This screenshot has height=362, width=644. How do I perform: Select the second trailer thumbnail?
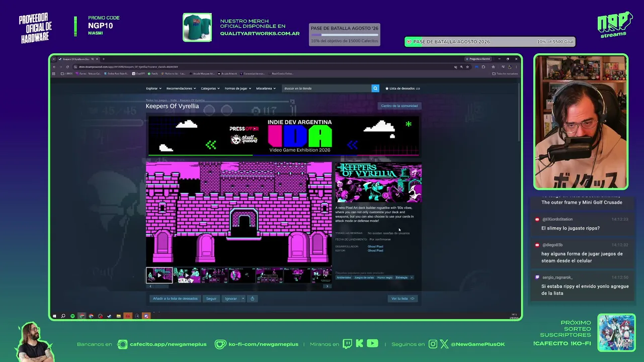pyautogui.click(x=187, y=276)
